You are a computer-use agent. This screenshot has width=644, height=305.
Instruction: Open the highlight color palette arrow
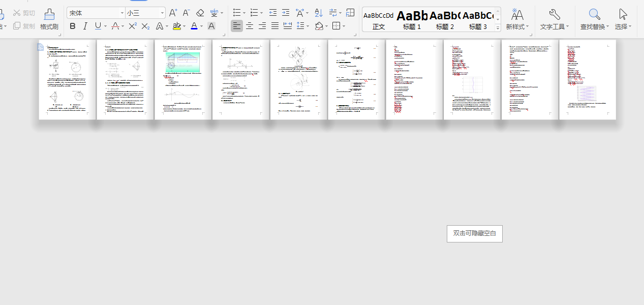tap(184, 26)
